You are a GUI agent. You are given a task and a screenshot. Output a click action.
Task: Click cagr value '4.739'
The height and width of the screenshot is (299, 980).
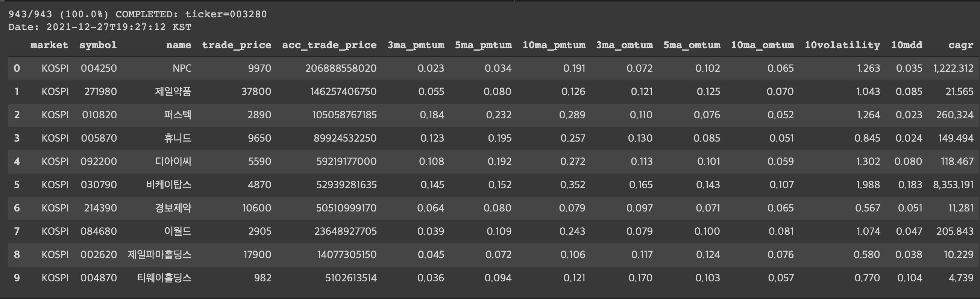tap(961, 278)
